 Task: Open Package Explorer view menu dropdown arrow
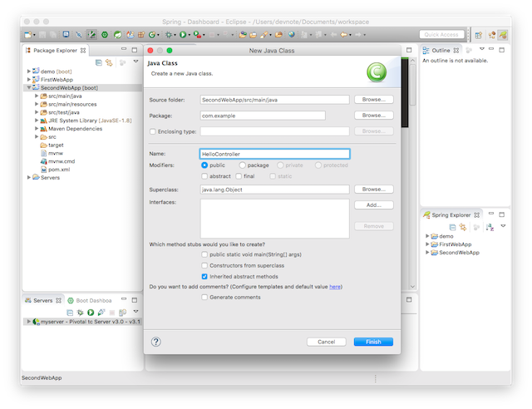[x=135, y=62]
